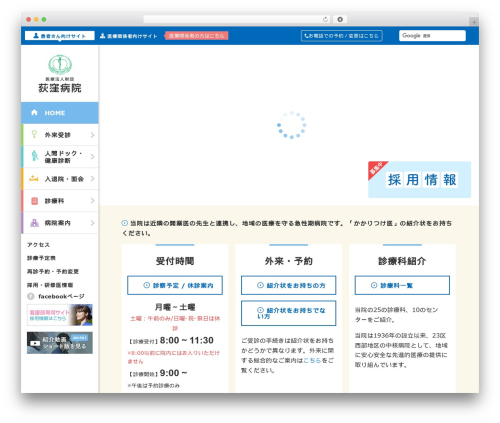Click the facebook round icon
Screen dimensions: 500x423
click(31, 296)
